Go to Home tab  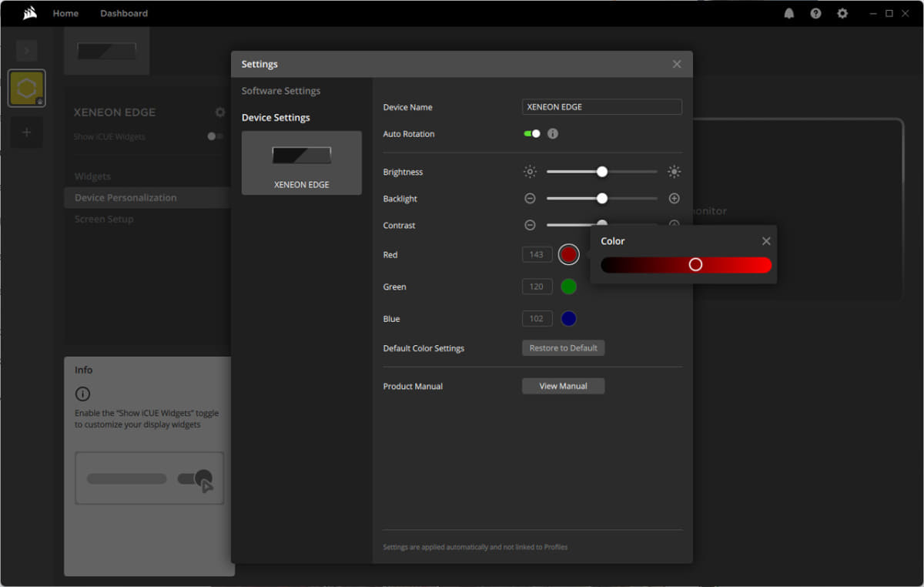click(x=65, y=13)
